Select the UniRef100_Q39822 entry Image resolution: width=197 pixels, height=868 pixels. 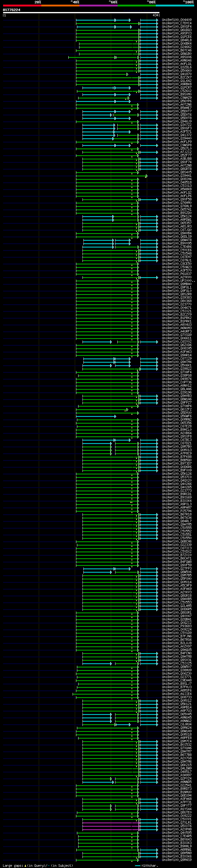click(177, 369)
